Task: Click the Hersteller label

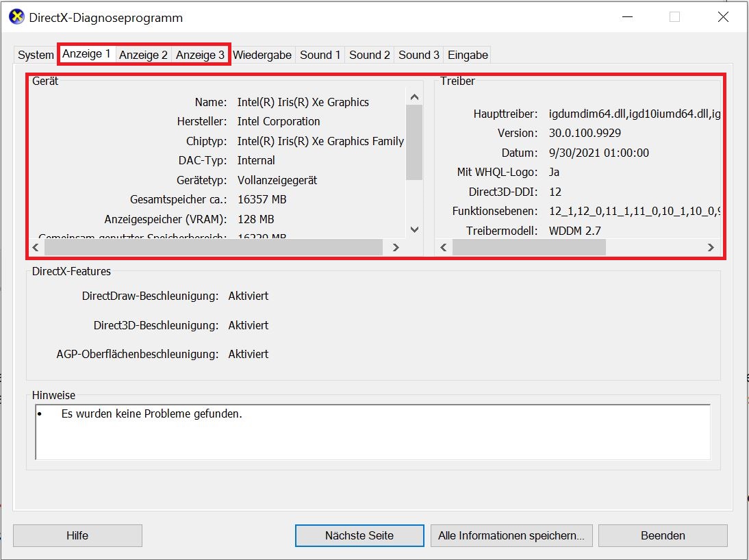Action: click(x=201, y=121)
